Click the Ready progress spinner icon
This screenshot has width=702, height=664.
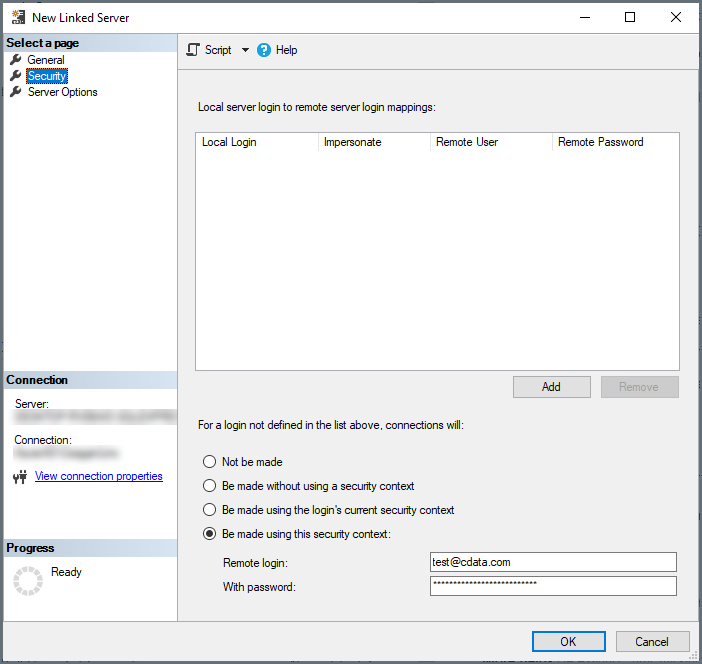click(28, 581)
